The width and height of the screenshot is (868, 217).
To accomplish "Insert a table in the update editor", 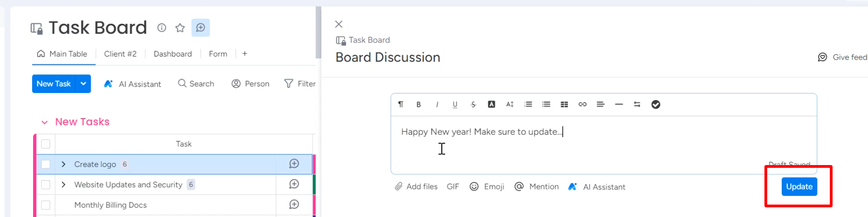I will 564,104.
